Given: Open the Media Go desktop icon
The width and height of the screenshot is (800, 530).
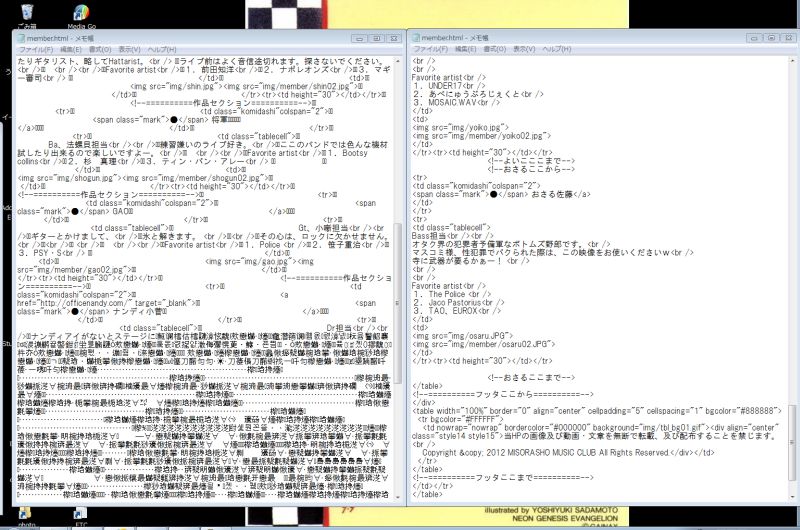Looking at the screenshot, I should pyautogui.click(x=82, y=15).
